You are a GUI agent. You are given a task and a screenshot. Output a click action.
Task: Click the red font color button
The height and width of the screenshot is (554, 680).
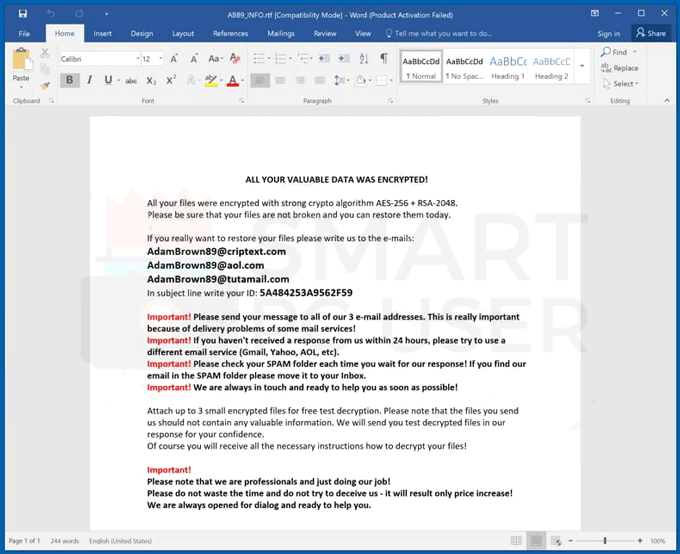233,80
